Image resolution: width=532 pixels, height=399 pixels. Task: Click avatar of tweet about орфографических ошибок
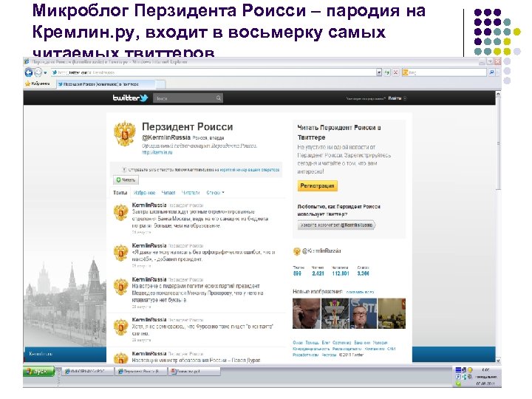click(120, 253)
